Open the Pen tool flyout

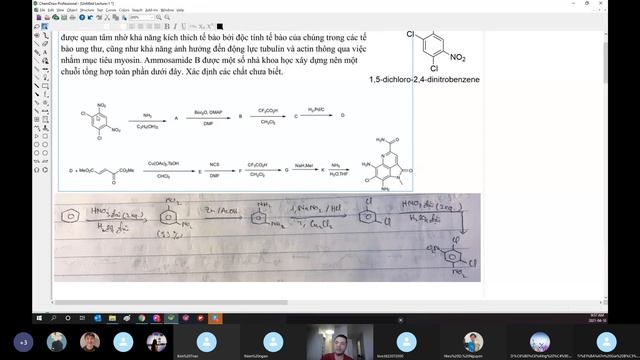45,60
